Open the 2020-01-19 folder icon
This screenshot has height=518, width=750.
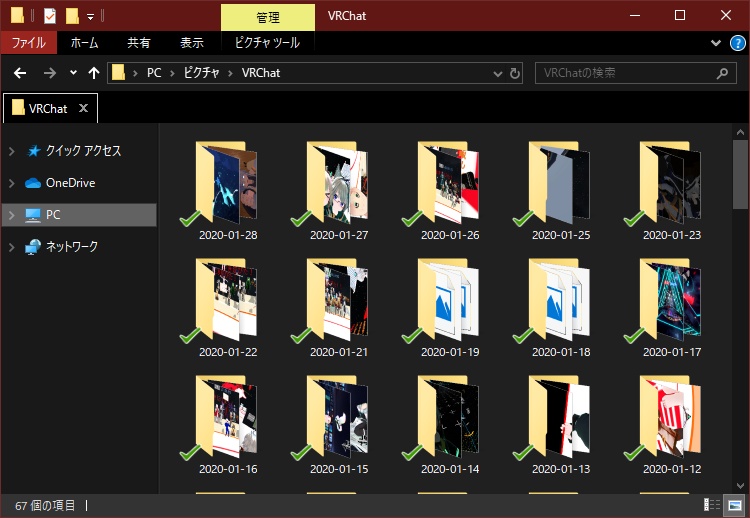[448, 300]
